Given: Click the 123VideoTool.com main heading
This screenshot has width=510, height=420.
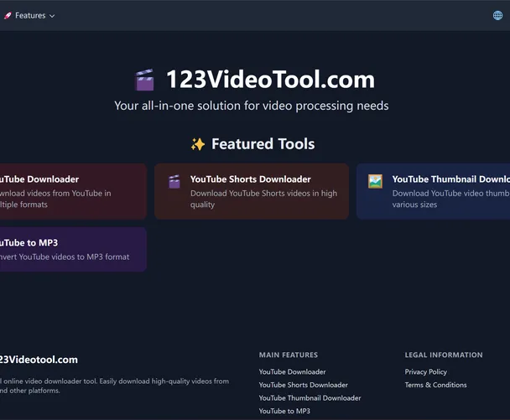Looking at the screenshot, I should pyautogui.click(x=270, y=80).
